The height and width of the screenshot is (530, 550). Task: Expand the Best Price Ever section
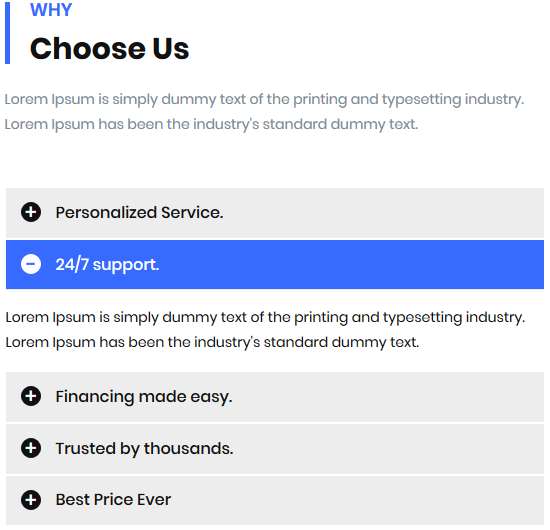(275, 501)
